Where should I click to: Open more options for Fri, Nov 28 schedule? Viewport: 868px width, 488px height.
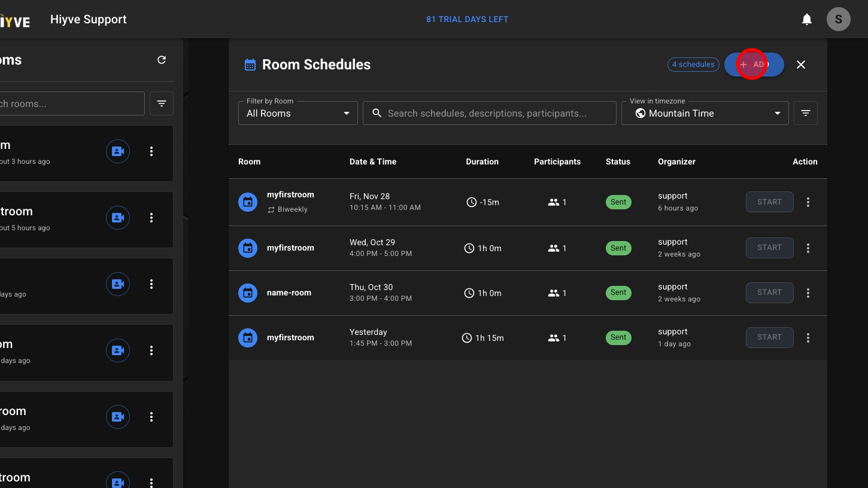(x=808, y=202)
